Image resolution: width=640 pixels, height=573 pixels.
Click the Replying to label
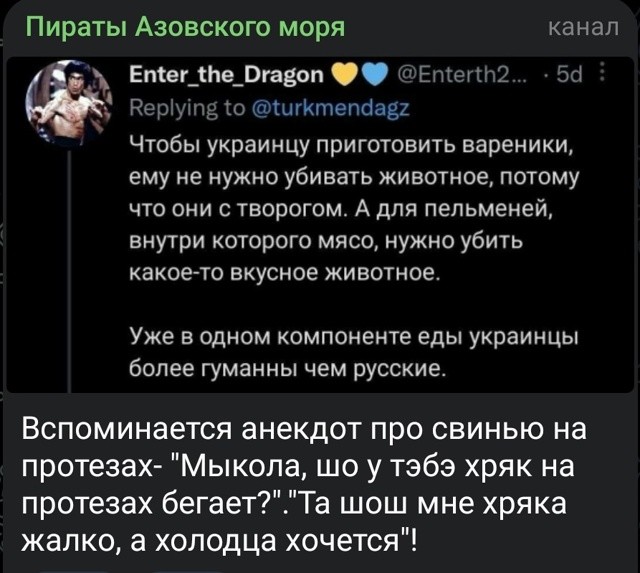tap(188, 109)
